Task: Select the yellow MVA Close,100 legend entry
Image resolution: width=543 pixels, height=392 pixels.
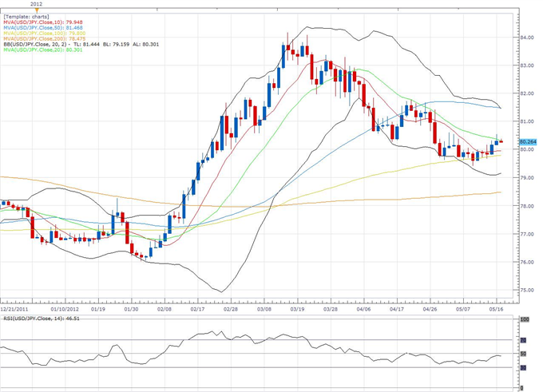Action: click(45, 34)
